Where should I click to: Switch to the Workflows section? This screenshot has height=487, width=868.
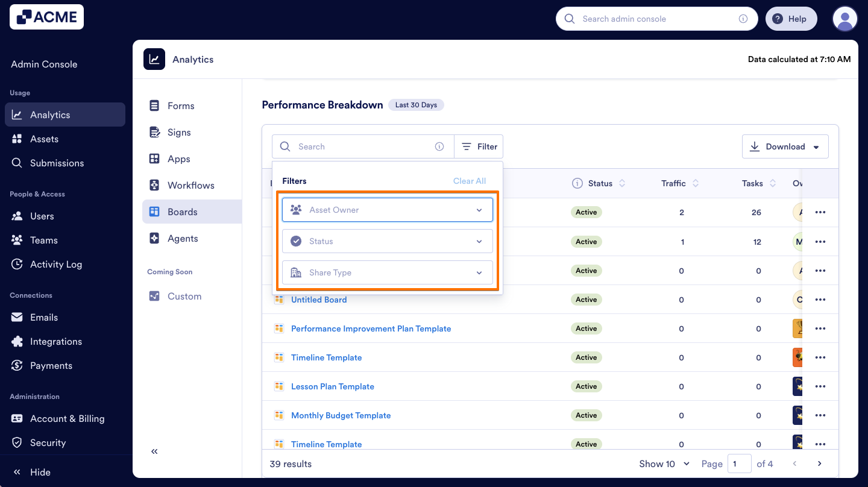coord(190,185)
